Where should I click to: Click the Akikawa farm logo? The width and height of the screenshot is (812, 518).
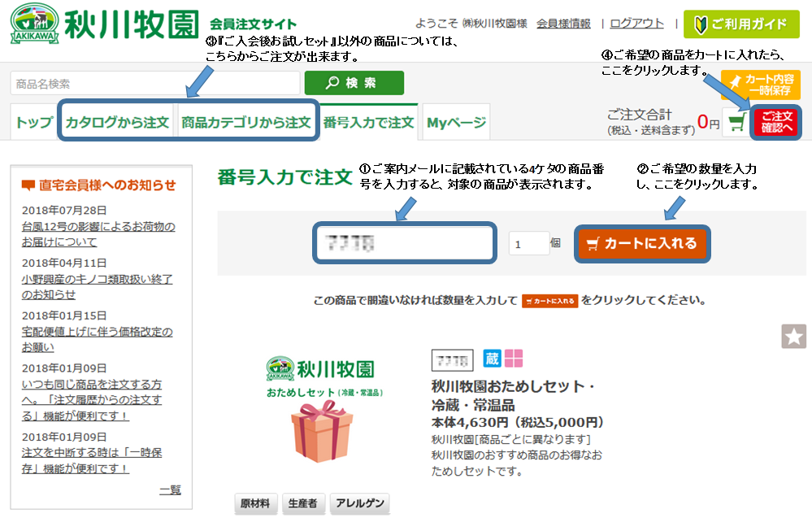(x=103, y=24)
